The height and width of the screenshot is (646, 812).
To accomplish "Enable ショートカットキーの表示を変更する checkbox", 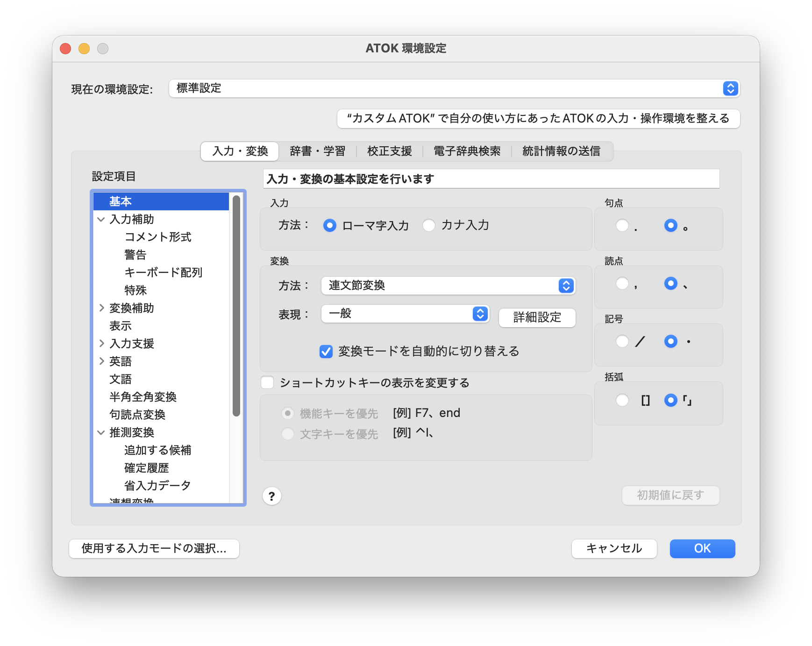I will point(268,383).
